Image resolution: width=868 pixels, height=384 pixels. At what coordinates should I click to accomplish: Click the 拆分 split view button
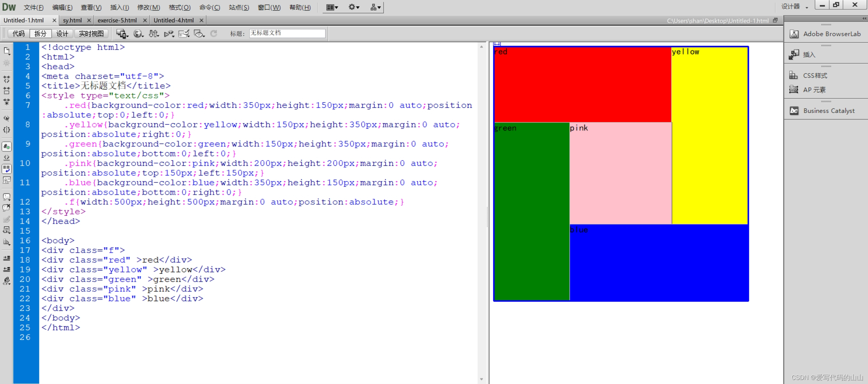[40, 34]
